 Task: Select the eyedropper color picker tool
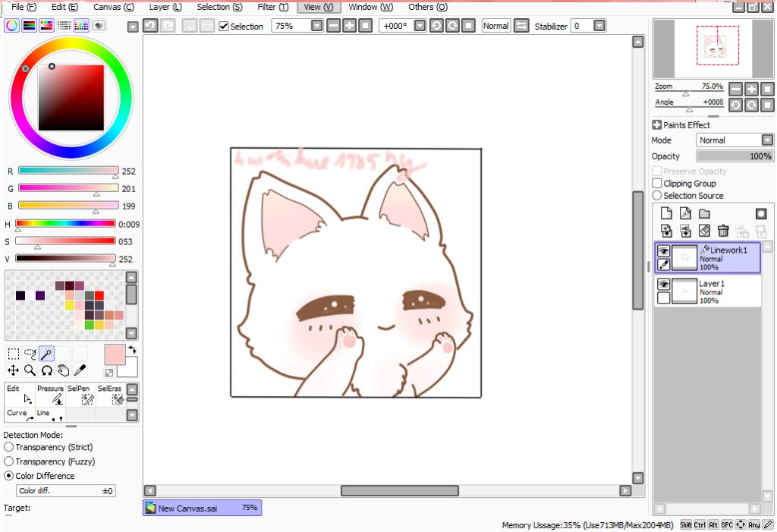pos(80,370)
